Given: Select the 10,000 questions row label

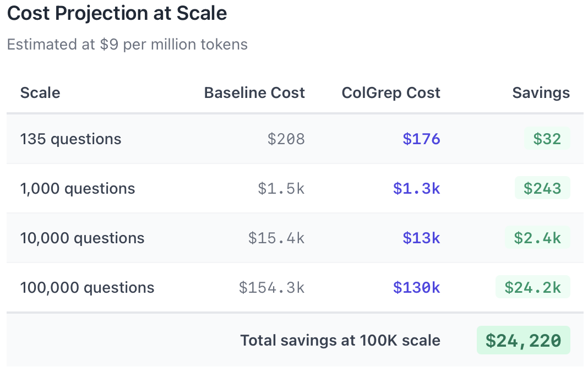Looking at the screenshot, I should pos(82,238).
